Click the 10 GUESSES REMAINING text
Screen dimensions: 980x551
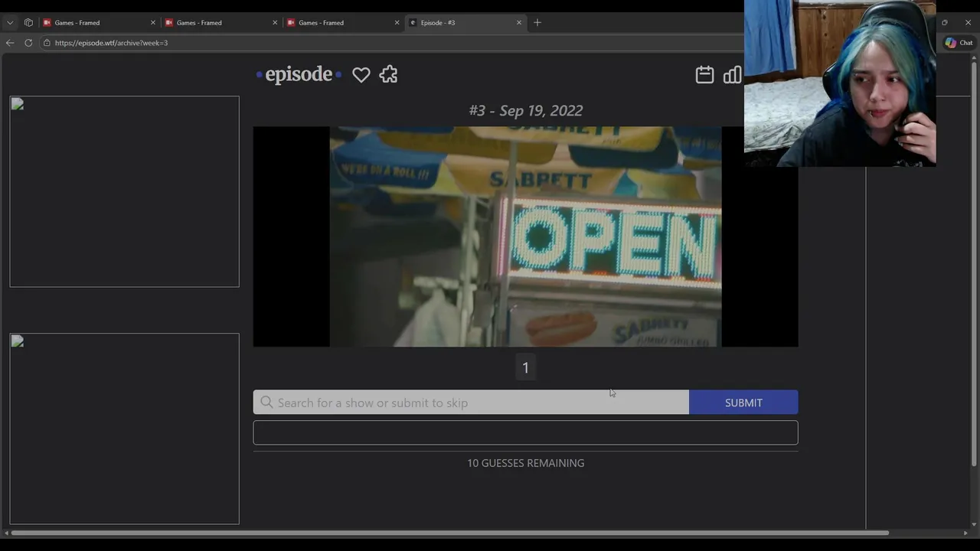[525, 463]
